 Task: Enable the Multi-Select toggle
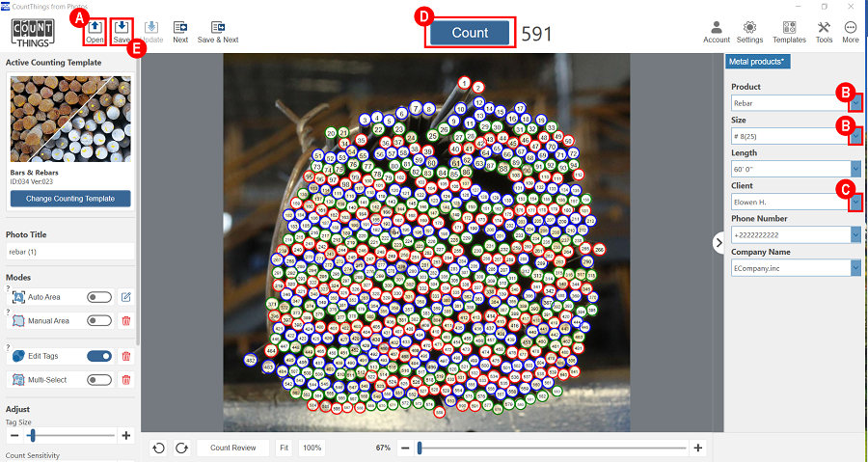tap(99, 380)
